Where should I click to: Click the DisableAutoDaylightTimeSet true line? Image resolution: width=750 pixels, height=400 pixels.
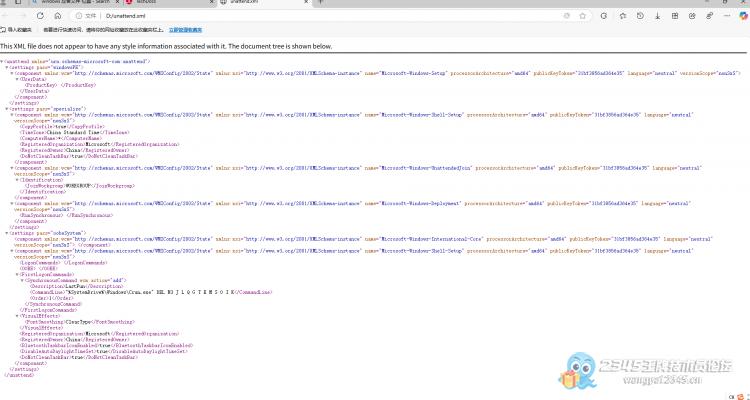click(103, 351)
